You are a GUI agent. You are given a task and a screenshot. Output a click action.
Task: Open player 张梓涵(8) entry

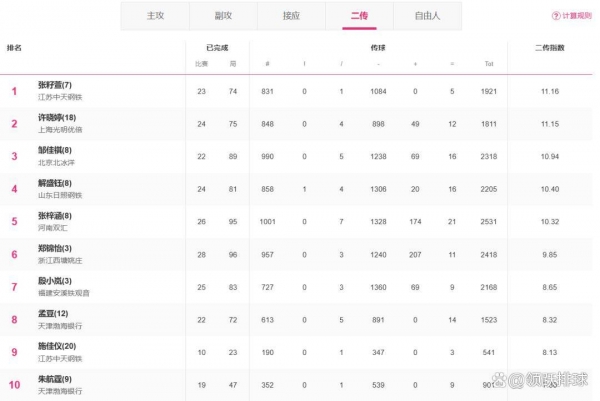pyautogui.click(x=54, y=215)
